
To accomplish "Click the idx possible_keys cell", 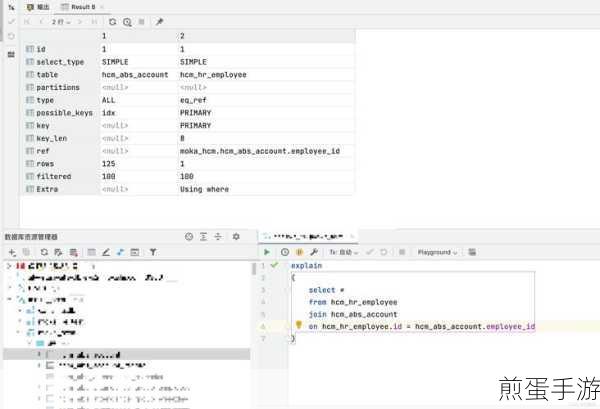I will click(x=138, y=113).
